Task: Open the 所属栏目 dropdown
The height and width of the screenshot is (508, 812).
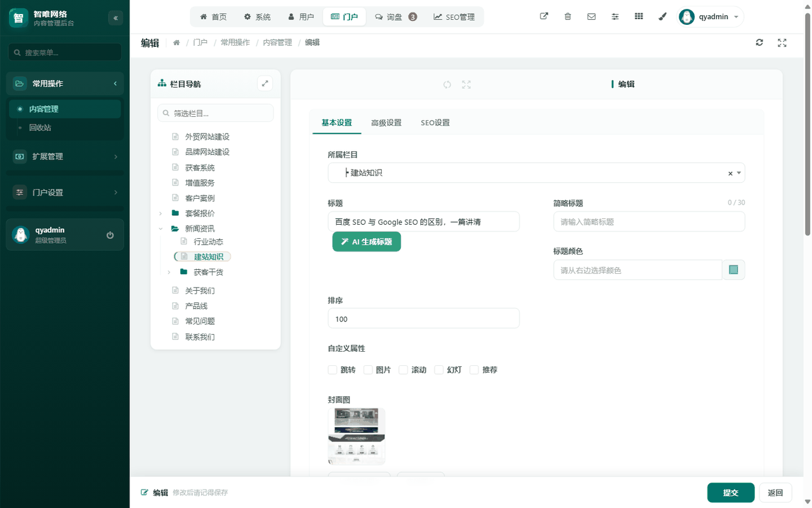Action: point(536,173)
